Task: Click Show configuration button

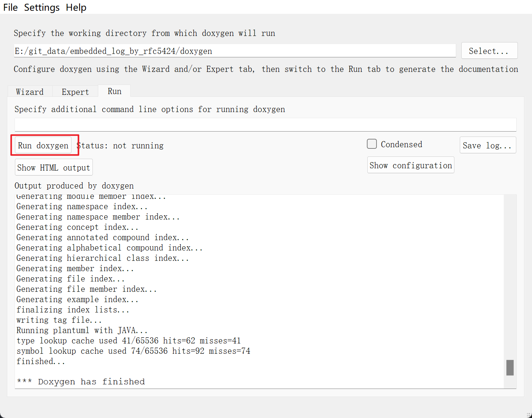Action: point(410,165)
